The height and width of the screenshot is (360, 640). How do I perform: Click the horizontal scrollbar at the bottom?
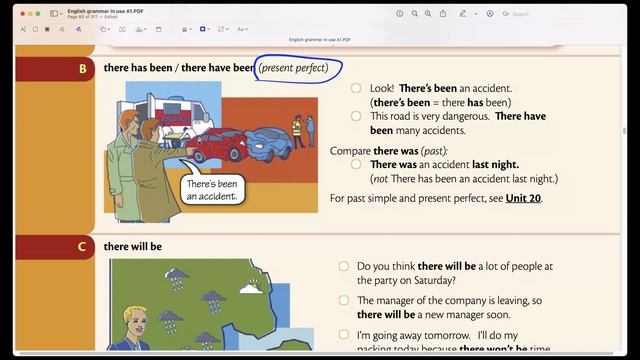click(x=316, y=353)
